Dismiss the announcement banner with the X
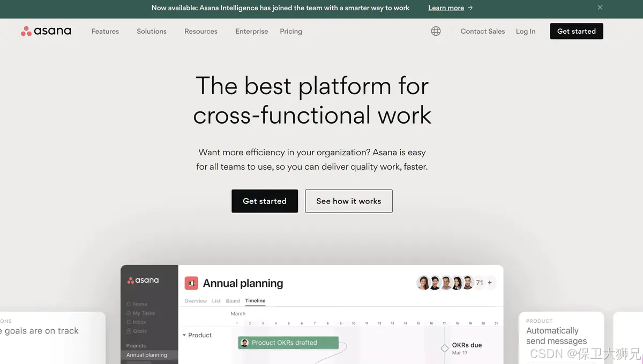 (600, 7)
